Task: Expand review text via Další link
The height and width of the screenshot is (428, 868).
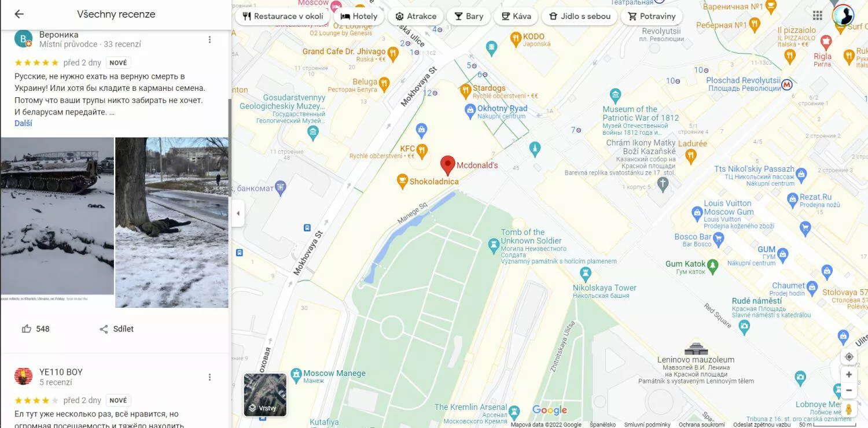Action: click(23, 123)
